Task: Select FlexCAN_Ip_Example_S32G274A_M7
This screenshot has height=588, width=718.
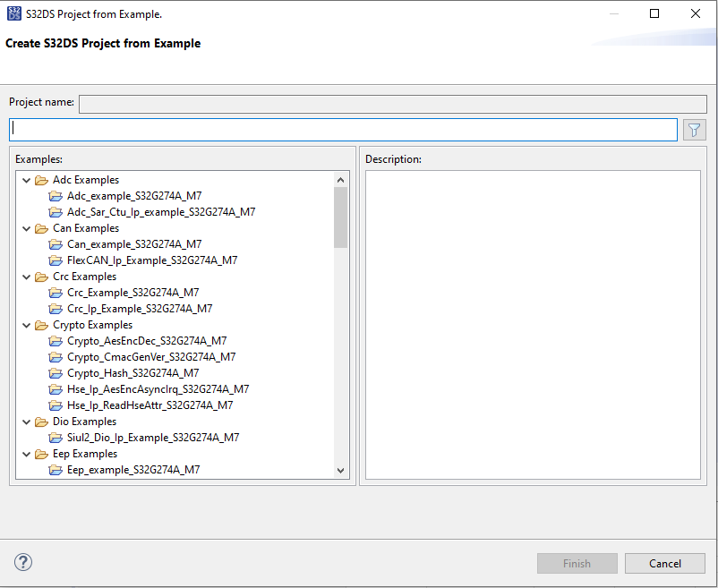Action: (x=152, y=260)
